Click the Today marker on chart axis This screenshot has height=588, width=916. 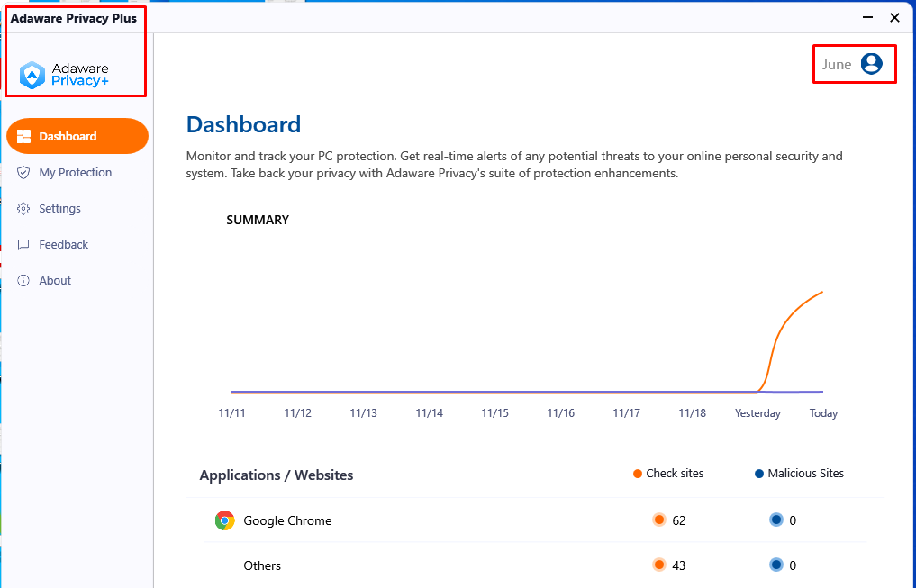click(x=823, y=412)
